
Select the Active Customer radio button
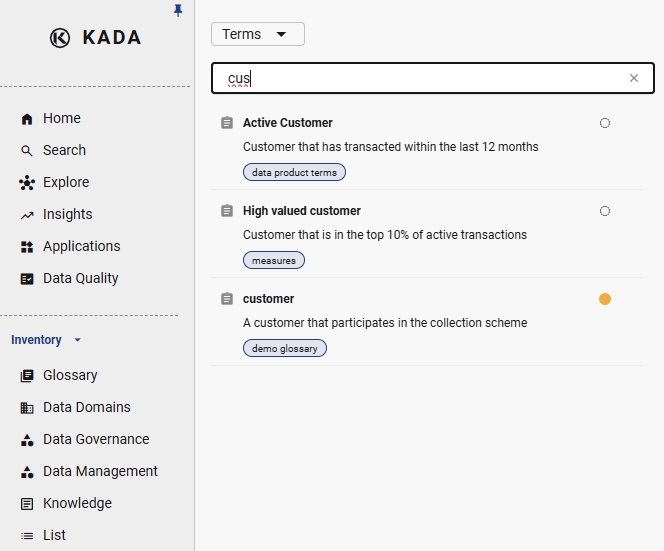[605, 123]
